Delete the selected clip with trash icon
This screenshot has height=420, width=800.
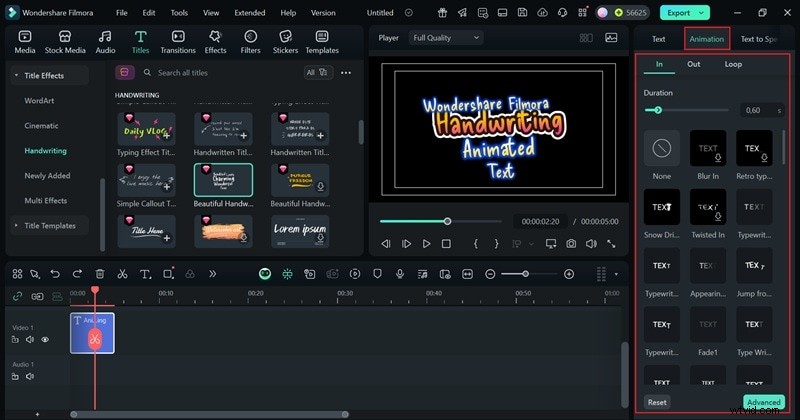tap(100, 274)
